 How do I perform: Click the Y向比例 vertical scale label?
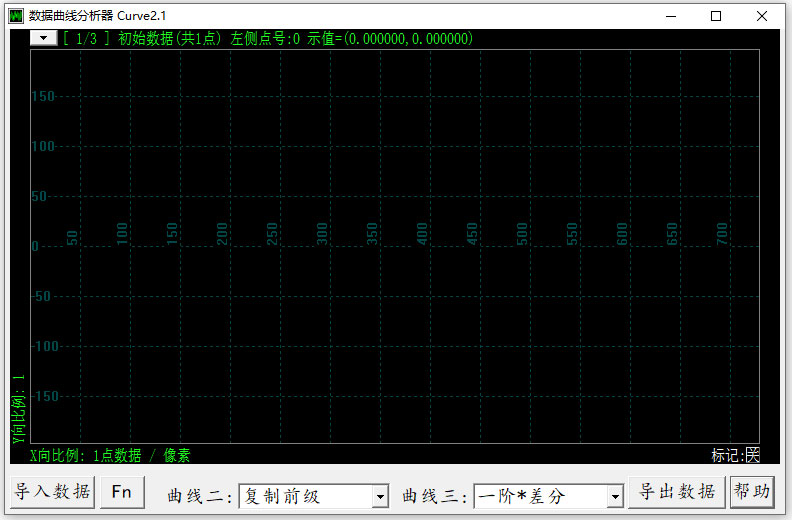point(19,409)
